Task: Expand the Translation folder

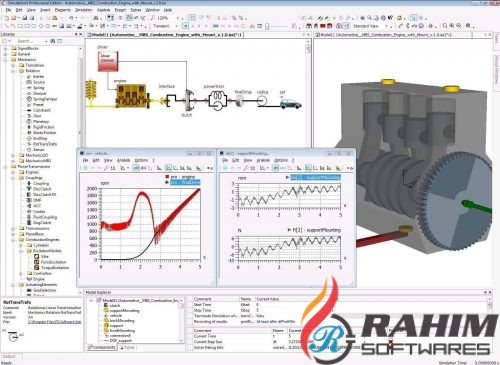Action: tap(13, 65)
